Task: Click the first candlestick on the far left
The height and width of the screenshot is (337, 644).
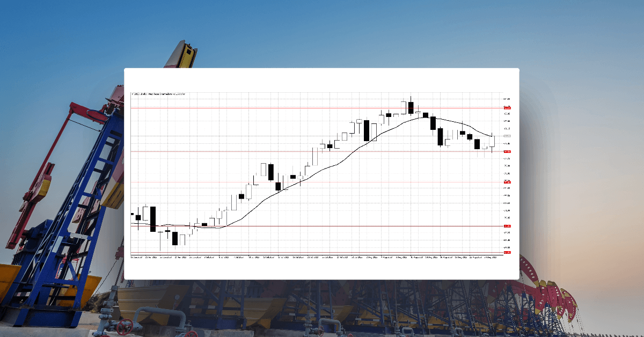Action: click(131, 215)
